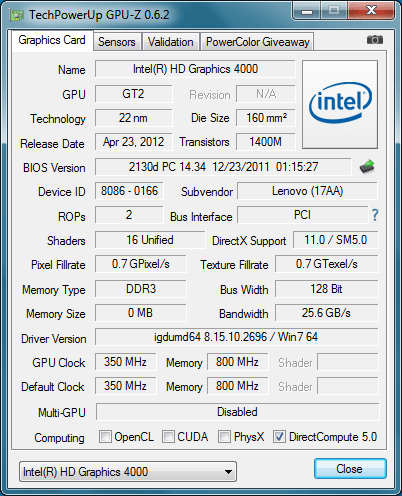The width and height of the screenshot is (402, 496).
Task: Minimize the GPU-Z window
Action: (x=307, y=12)
